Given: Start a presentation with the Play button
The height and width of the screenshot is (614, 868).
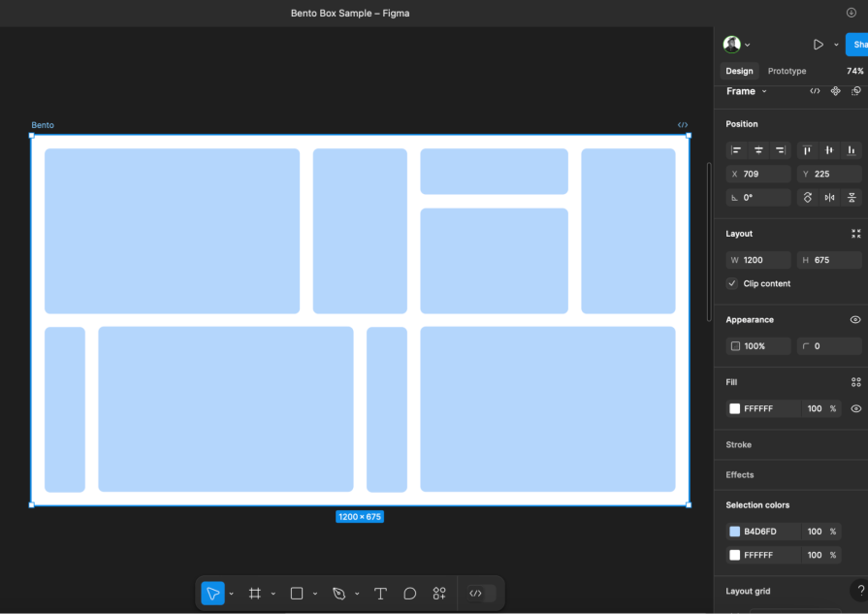Looking at the screenshot, I should (819, 44).
